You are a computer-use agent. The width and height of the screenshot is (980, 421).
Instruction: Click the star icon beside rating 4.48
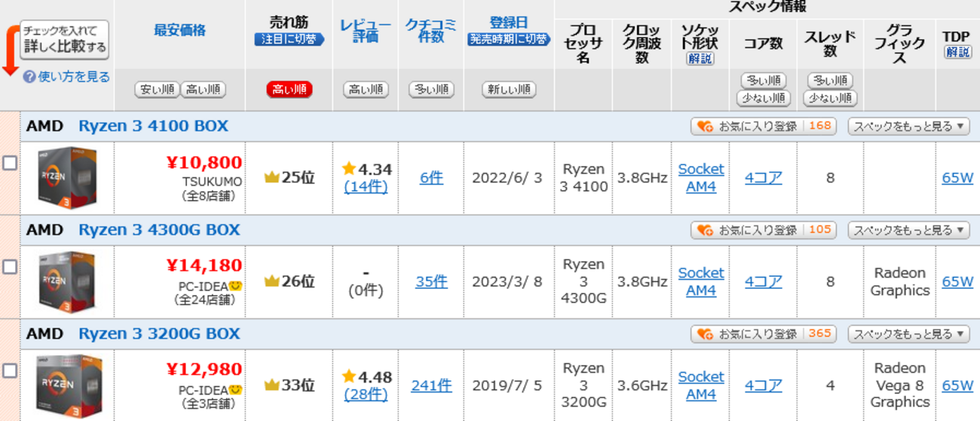pos(348,376)
